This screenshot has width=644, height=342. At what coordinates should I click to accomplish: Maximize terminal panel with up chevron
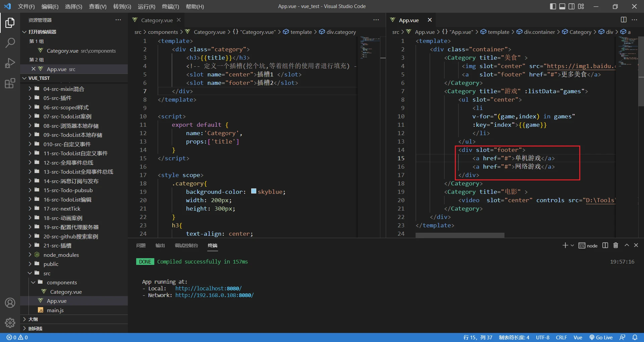point(627,245)
